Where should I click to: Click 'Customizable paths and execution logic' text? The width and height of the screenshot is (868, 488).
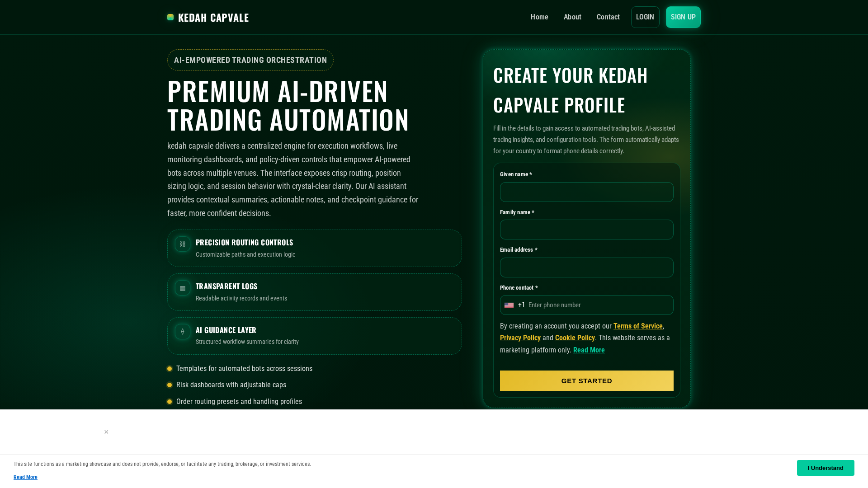[245, 255]
